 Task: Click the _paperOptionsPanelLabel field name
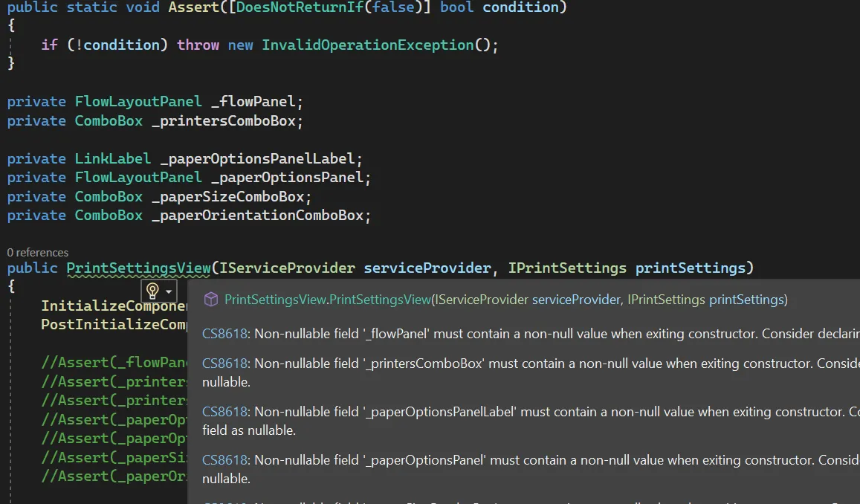257,158
